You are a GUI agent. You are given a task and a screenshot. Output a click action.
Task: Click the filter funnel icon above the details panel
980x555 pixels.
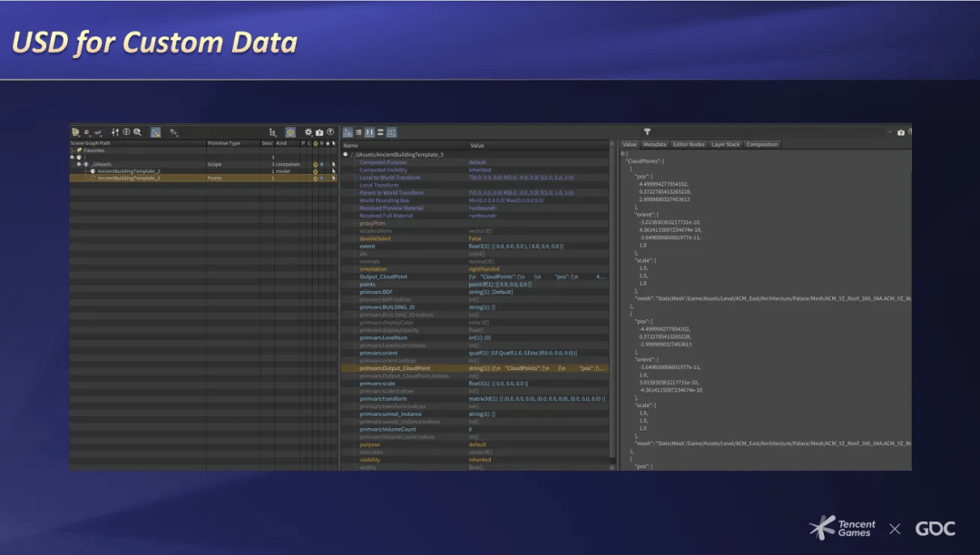tap(647, 132)
